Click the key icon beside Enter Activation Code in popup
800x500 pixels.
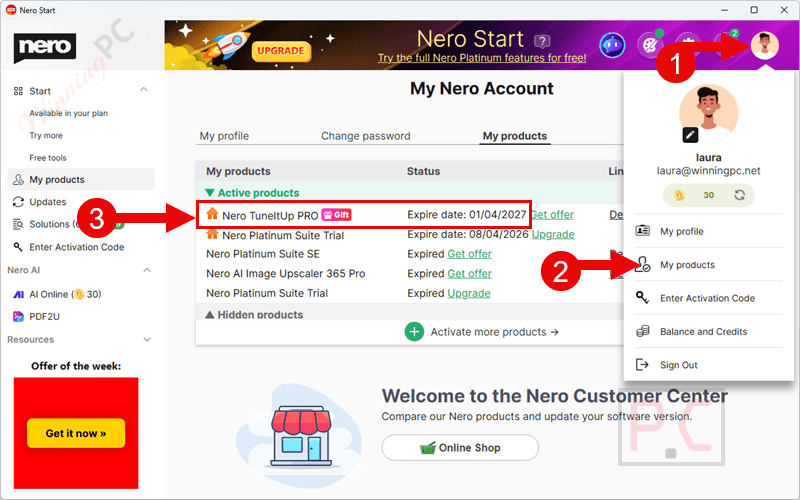(642, 297)
